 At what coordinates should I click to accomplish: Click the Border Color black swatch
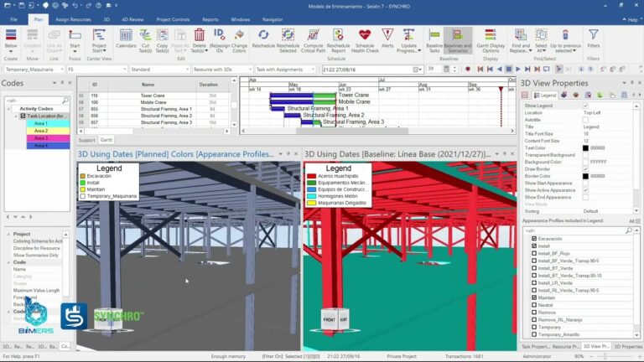click(585, 176)
